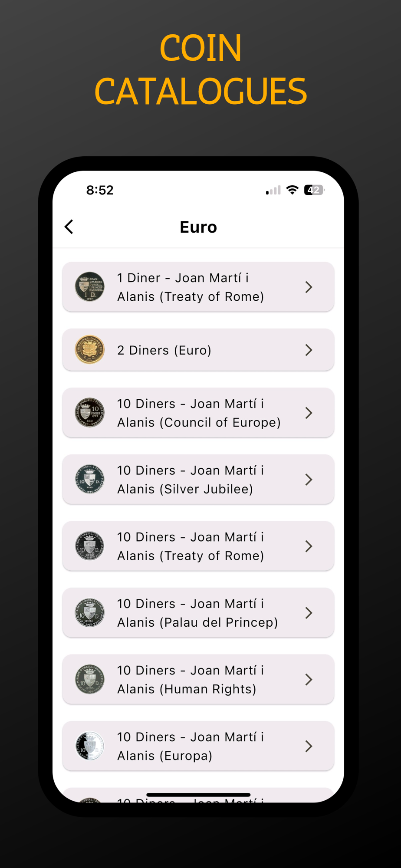The width and height of the screenshot is (401, 868).
Task: Open the Silver Jubilee row chevron
Action: pos(309,480)
